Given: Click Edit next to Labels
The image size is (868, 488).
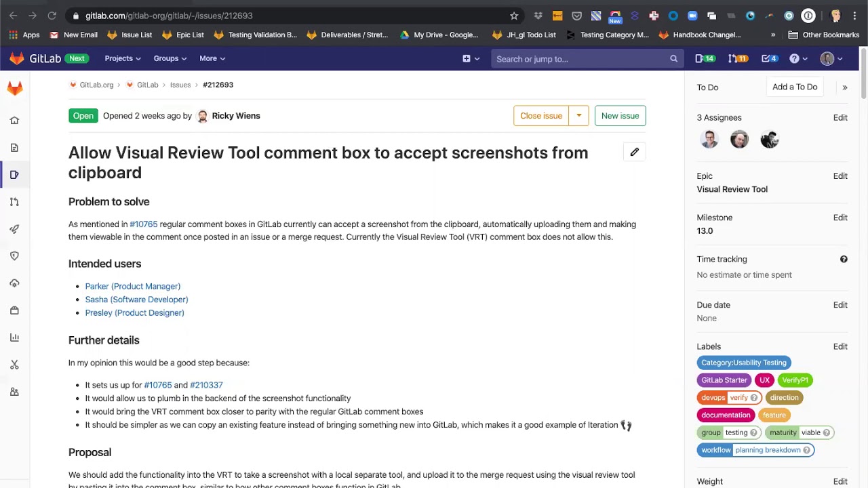Looking at the screenshot, I should (x=840, y=346).
